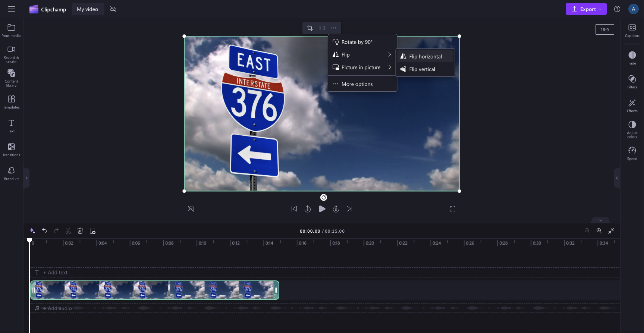Click the playhead at timeline start
The height and width of the screenshot is (333, 644).
[x=29, y=241]
